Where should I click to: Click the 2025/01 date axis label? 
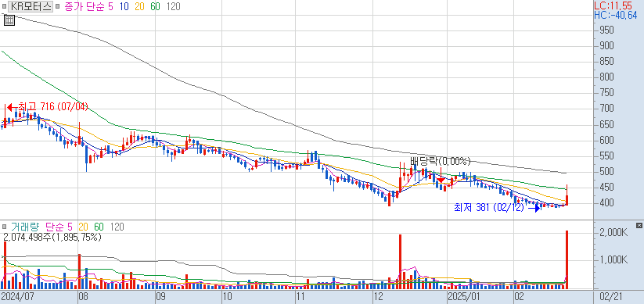pyautogui.click(x=464, y=296)
